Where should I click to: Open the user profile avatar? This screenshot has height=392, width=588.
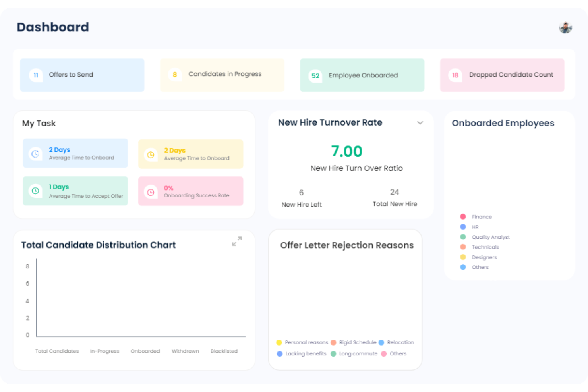(x=565, y=27)
